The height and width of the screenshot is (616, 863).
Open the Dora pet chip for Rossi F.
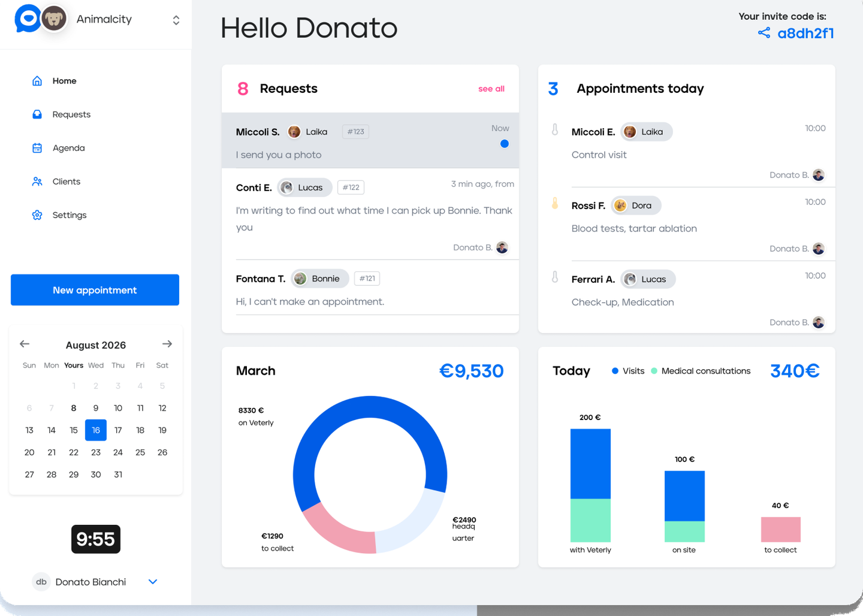636,206
